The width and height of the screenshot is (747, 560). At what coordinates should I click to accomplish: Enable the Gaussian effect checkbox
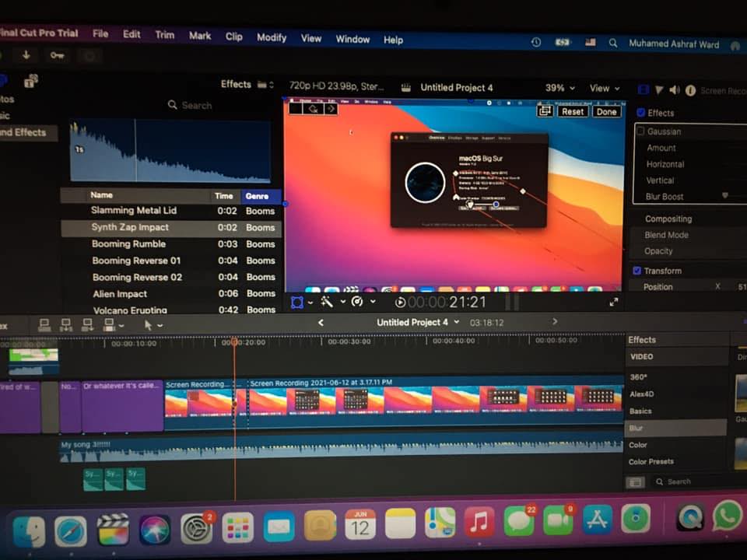click(640, 131)
